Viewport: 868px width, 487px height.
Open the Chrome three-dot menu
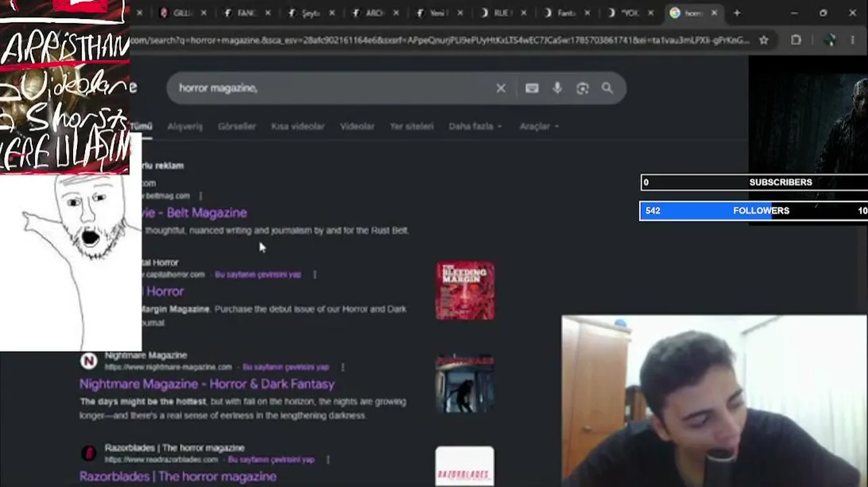pos(853,40)
